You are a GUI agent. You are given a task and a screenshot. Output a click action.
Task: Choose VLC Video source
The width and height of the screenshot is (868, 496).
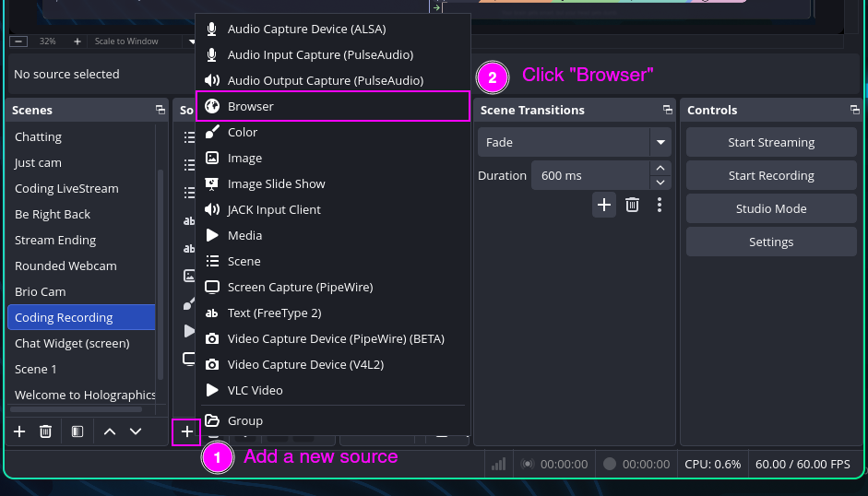point(333,390)
